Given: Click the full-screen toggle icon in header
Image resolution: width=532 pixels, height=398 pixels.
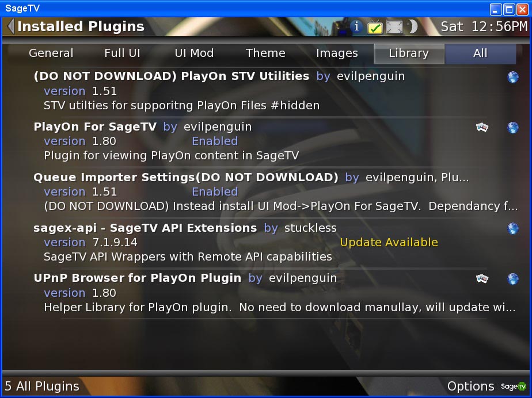Looking at the screenshot, I should click(394, 27).
